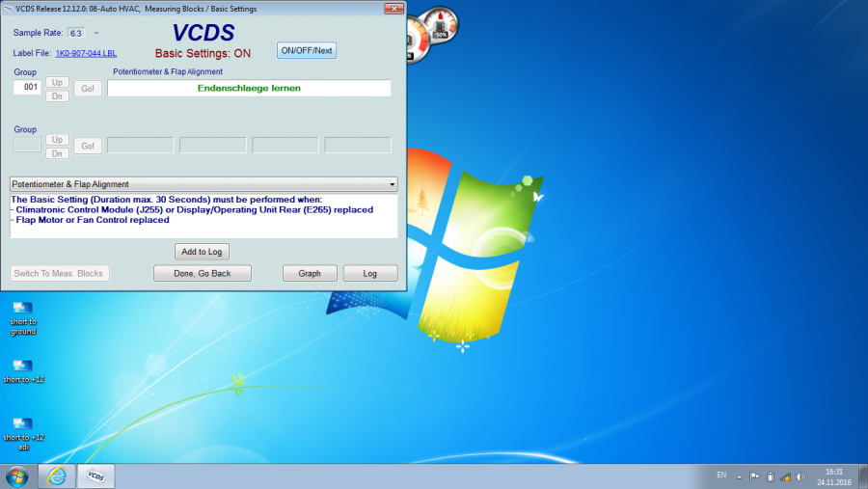
Task: Open the Windows Start menu
Action: click(x=16, y=475)
